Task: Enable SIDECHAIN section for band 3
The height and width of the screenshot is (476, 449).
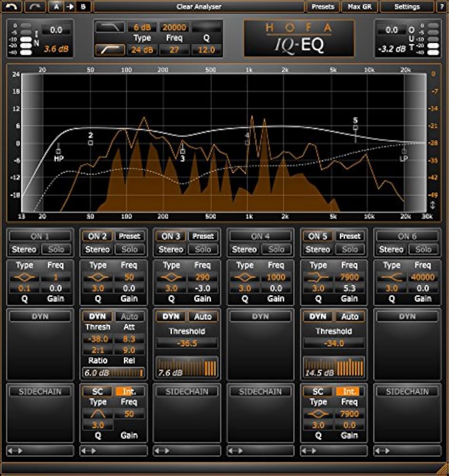Action: pos(187,392)
